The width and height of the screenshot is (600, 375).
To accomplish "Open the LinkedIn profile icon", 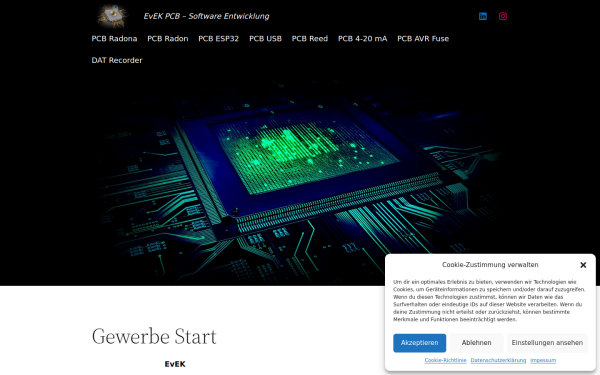I will [x=483, y=16].
